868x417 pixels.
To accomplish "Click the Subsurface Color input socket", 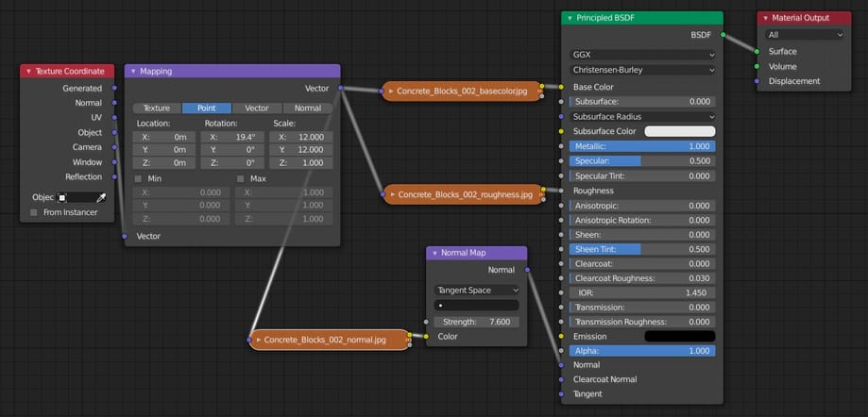I will [561, 132].
